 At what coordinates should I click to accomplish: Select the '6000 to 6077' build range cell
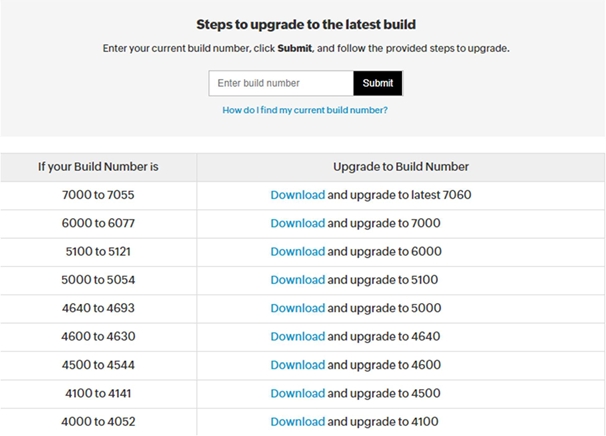pyautogui.click(x=98, y=223)
